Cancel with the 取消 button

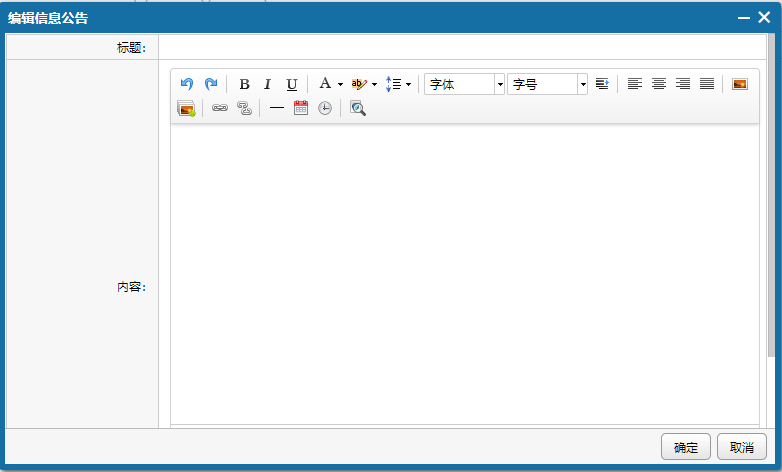(742, 447)
